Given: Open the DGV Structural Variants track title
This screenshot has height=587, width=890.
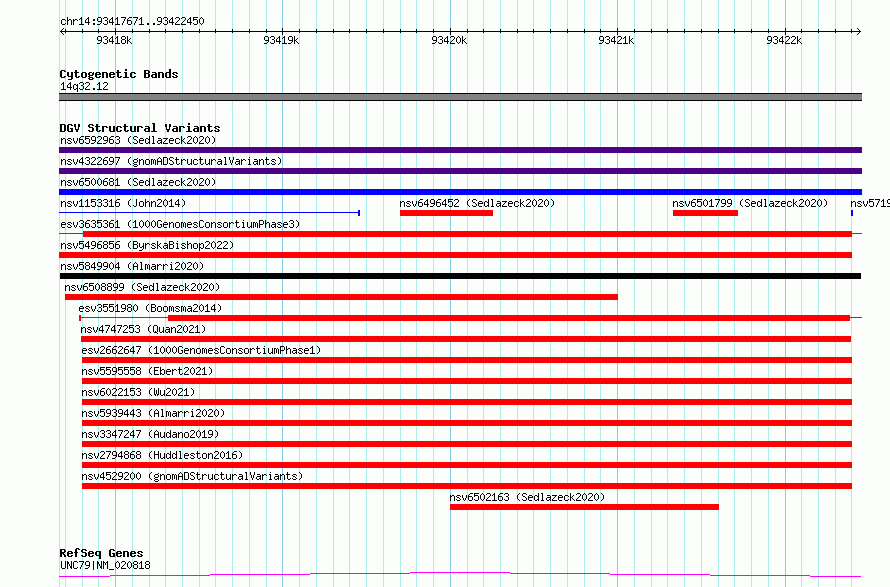Looking at the screenshot, I should pyautogui.click(x=140, y=128).
